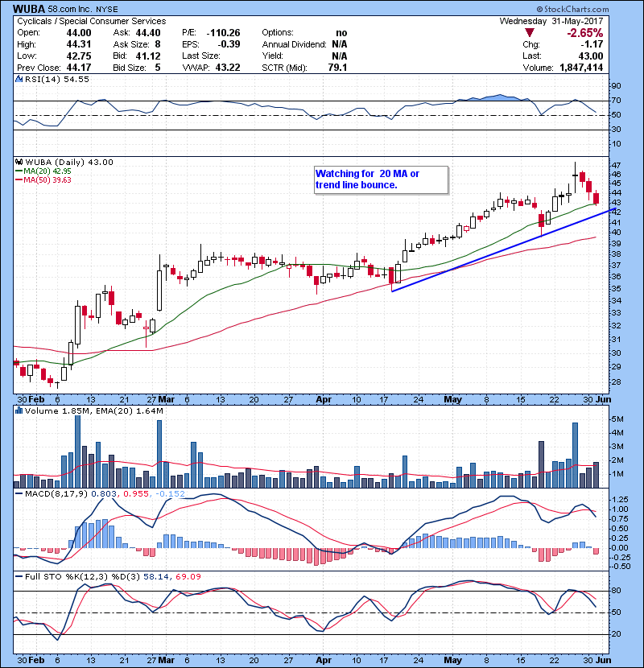Click the 'WUBA (Daily) 43.00' chart label
The height and width of the screenshot is (668, 644).
[69, 163]
